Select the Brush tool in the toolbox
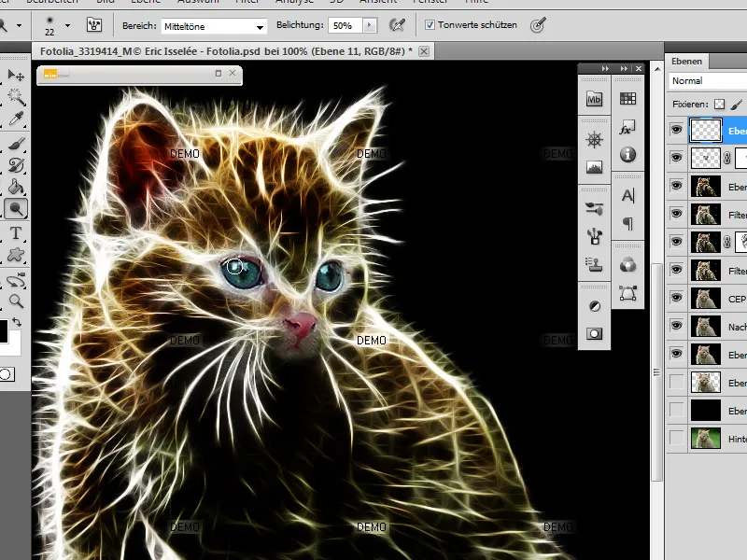Screen dimensions: 747x560 tap(16, 144)
